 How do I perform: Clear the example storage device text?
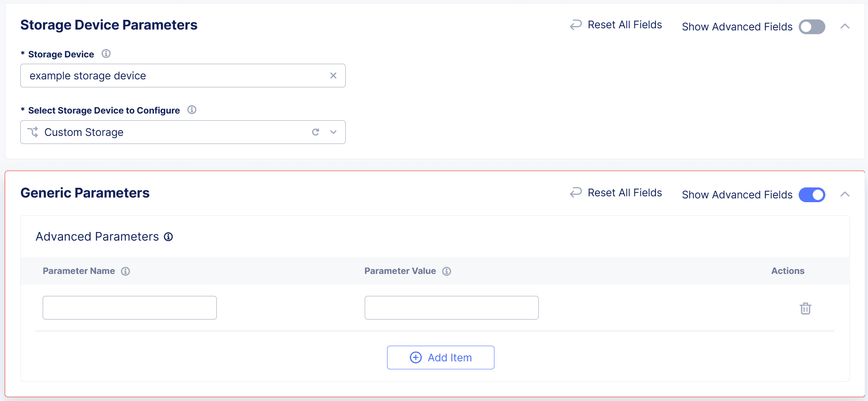click(333, 75)
